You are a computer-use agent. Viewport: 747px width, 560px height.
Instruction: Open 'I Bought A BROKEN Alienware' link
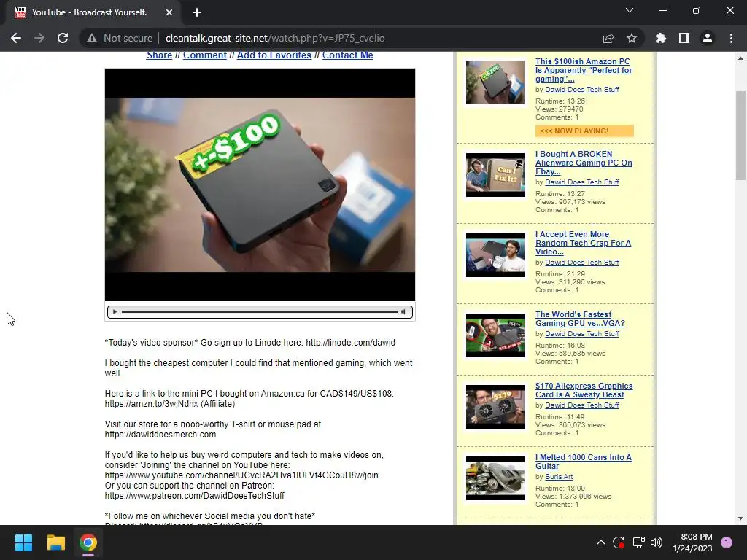click(x=584, y=163)
